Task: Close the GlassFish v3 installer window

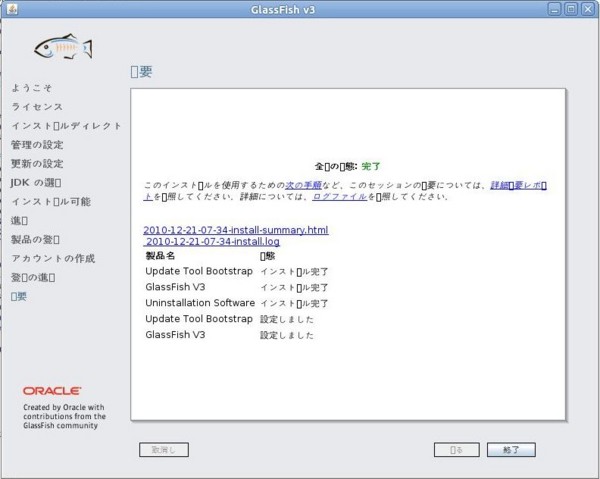Action: tap(588, 9)
